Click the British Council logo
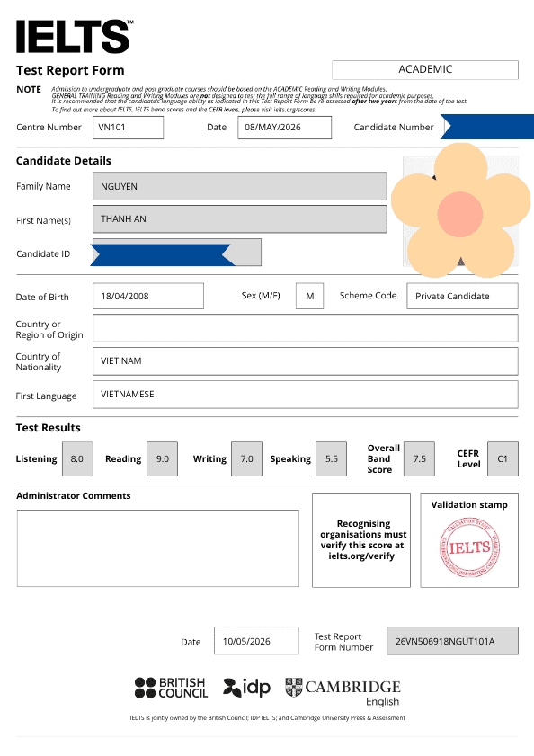 click(171, 688)
